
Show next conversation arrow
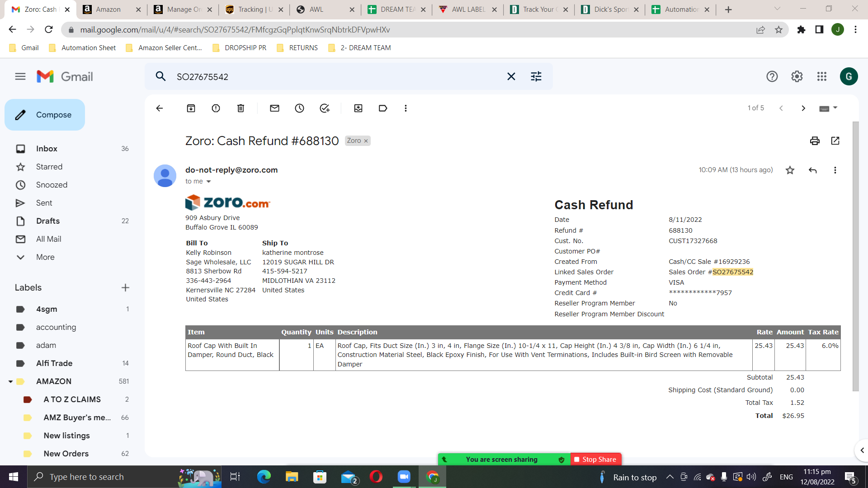coord(803,108)
